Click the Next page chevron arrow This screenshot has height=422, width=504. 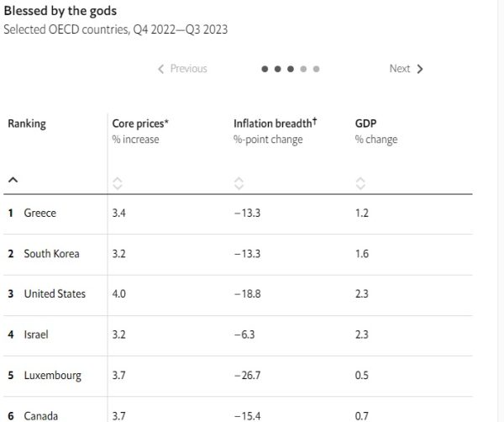coord(420,69)
